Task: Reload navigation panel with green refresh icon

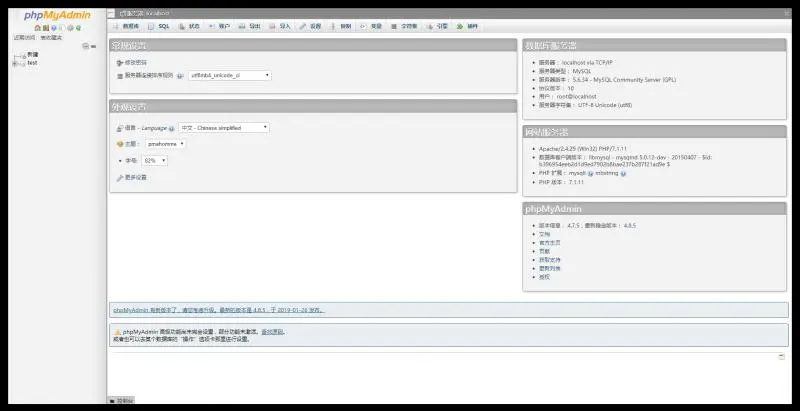Action: click(x=79, y=28)
